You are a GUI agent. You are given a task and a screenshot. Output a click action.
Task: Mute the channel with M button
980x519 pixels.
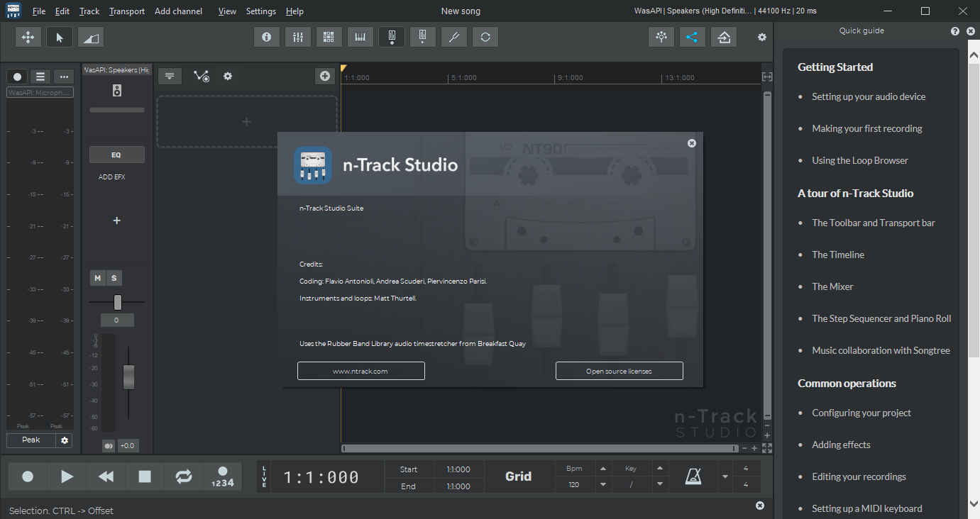[x=97, y=278]
